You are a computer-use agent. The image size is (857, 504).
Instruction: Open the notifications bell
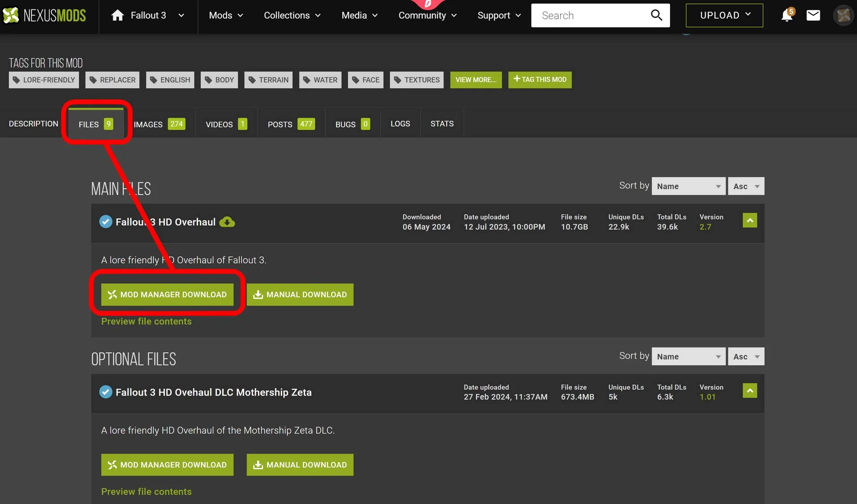click(x=786, y=16)
